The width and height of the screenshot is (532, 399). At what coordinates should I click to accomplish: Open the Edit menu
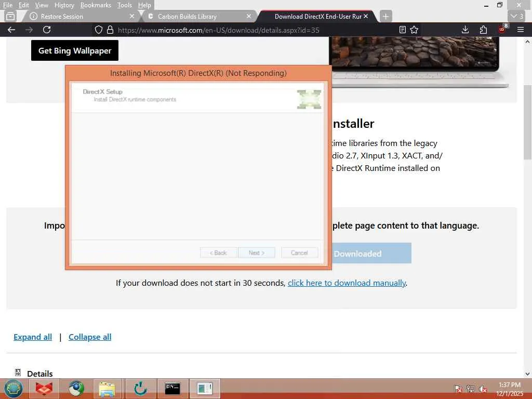pyautogui.click(x=23, y=5)
